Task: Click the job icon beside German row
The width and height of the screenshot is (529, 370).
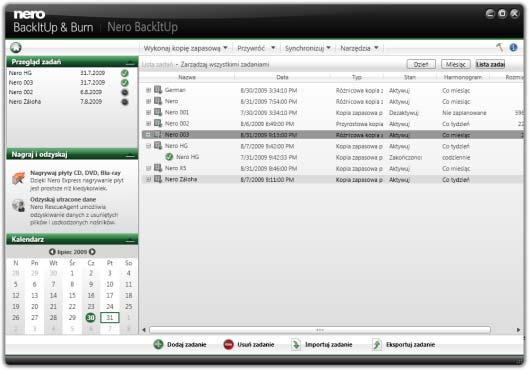Action: 158,90
